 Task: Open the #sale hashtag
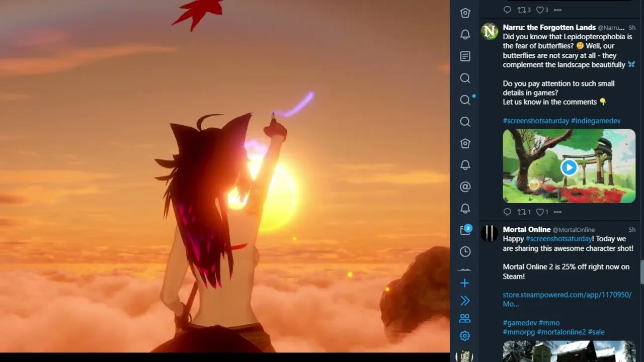point(596,332)
